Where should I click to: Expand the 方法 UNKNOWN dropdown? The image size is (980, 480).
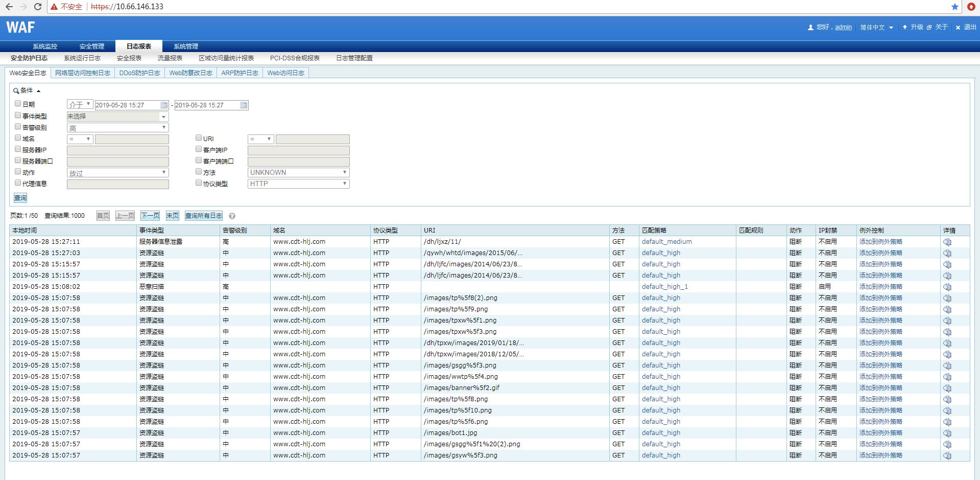pos(298,173)
